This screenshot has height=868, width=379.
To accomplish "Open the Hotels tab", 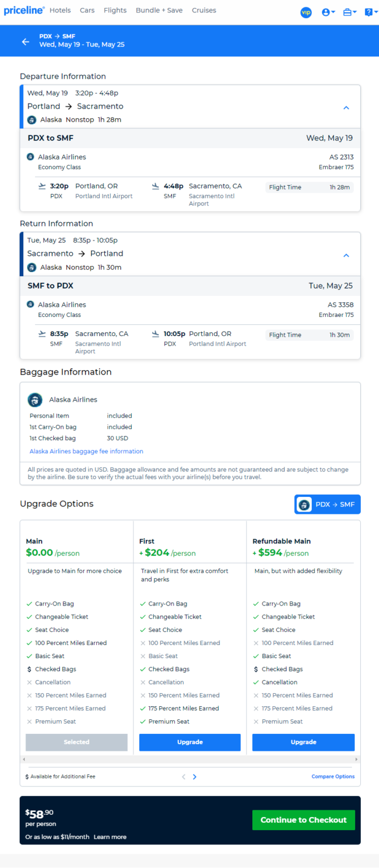I will pos(61,10).
